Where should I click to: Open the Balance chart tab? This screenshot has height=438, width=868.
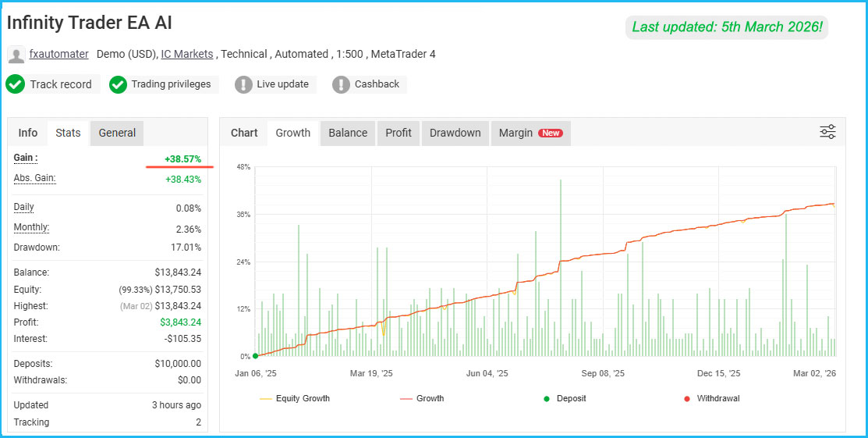348,133
